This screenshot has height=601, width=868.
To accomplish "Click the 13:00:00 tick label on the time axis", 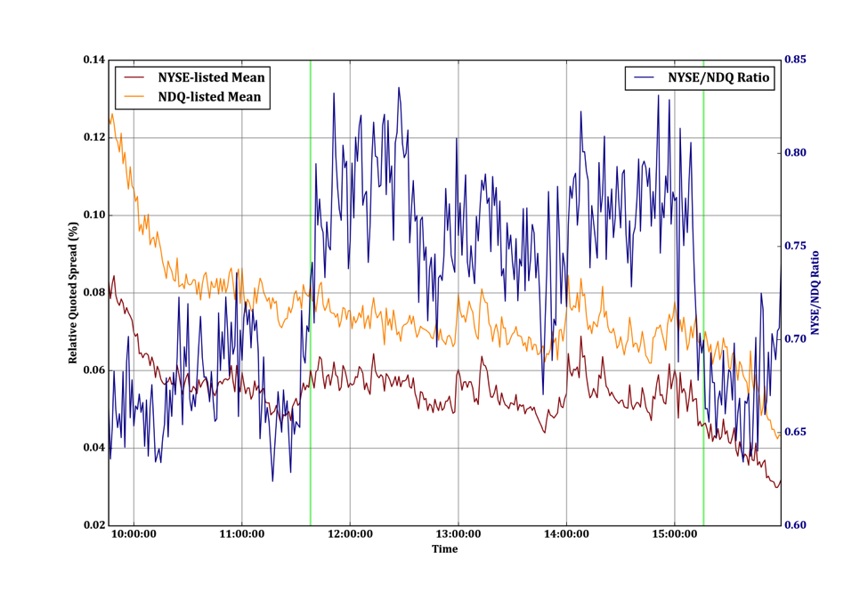I will point(458,535).
